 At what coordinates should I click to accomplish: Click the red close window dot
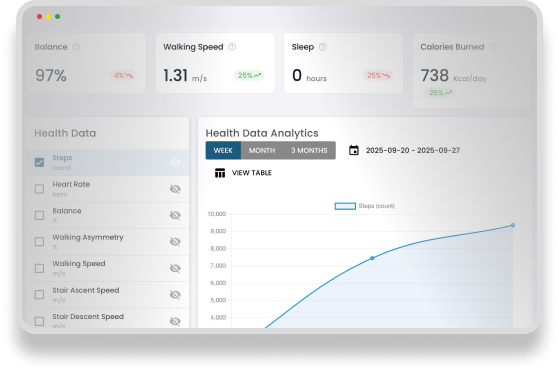(x=40, y=16)
